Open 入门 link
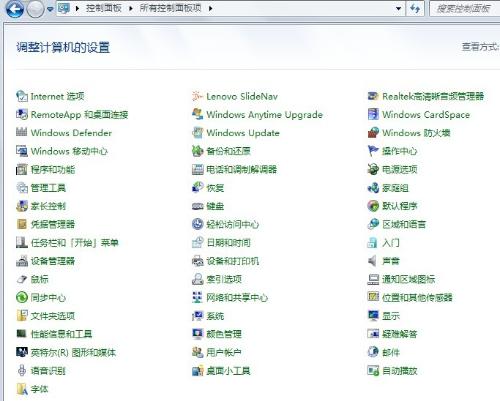Screen dimensions: 500x401 point(391,243)
